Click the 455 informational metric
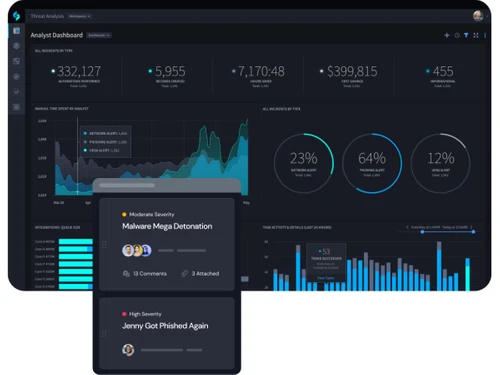 [443, 71]
